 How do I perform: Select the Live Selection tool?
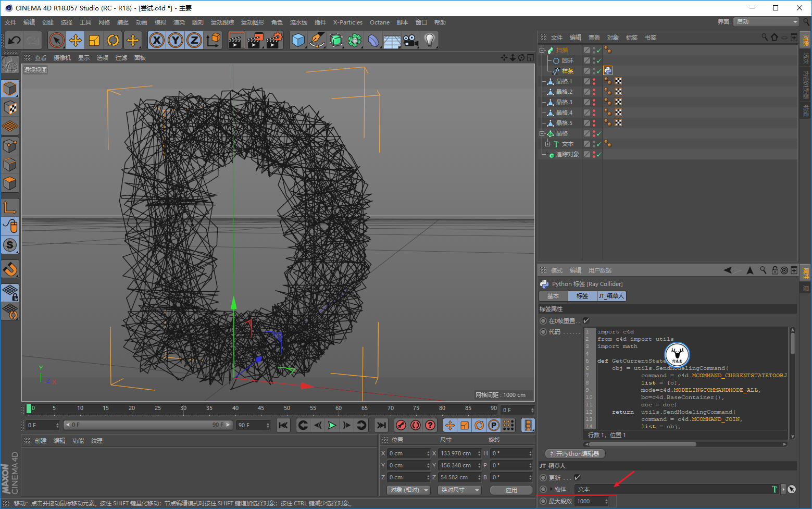click(x=57, y=40)
